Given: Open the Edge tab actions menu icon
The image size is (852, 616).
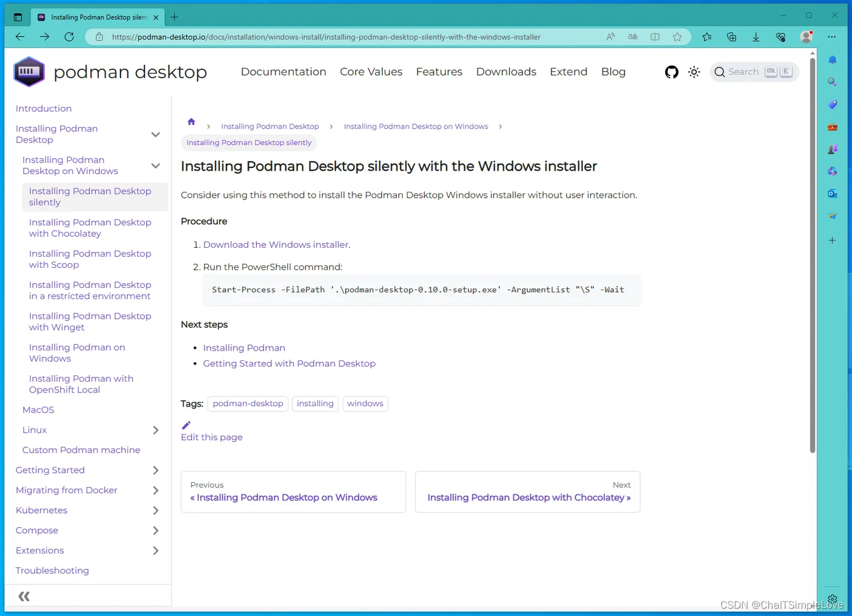Looking at the screenshot, I should 18,17.
